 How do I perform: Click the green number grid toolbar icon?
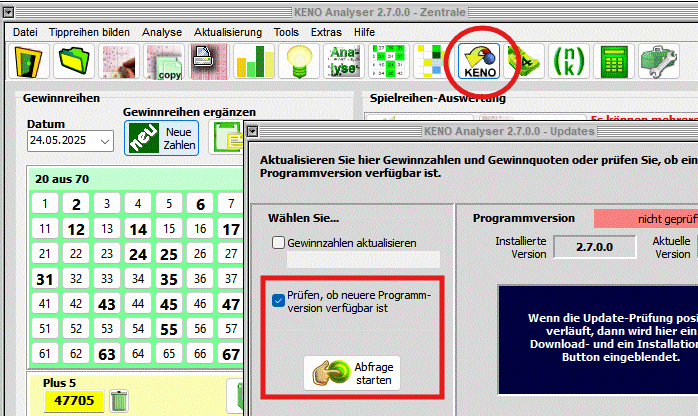pyautogui.click(x=389, y=61)
